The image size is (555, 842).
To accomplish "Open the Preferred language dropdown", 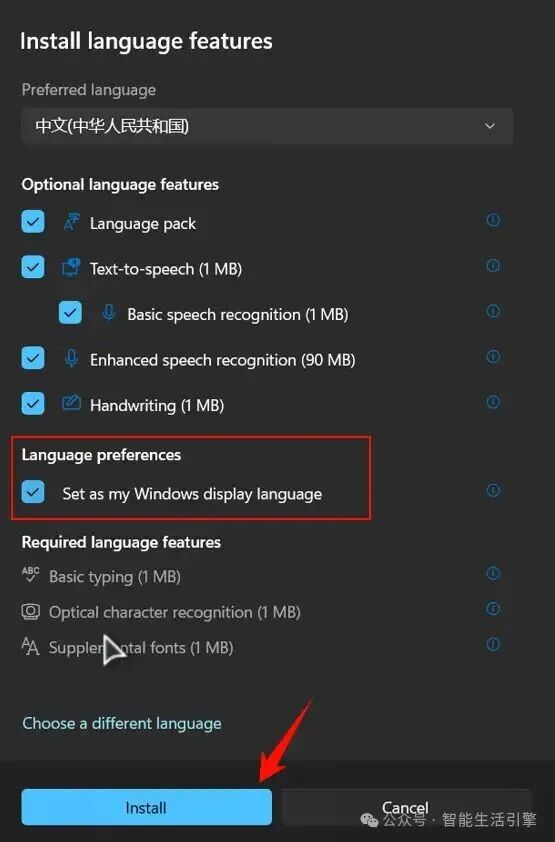I will 267,126.
